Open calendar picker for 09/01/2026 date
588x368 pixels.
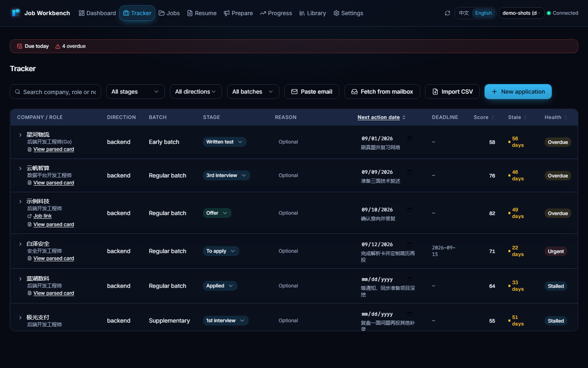(x=410, y=138)
